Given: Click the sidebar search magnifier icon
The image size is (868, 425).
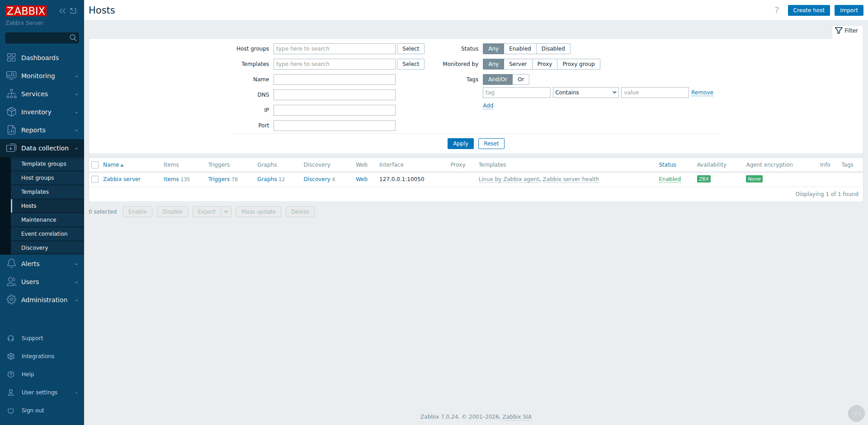Looking at the screenshot, I should (73, 38).
